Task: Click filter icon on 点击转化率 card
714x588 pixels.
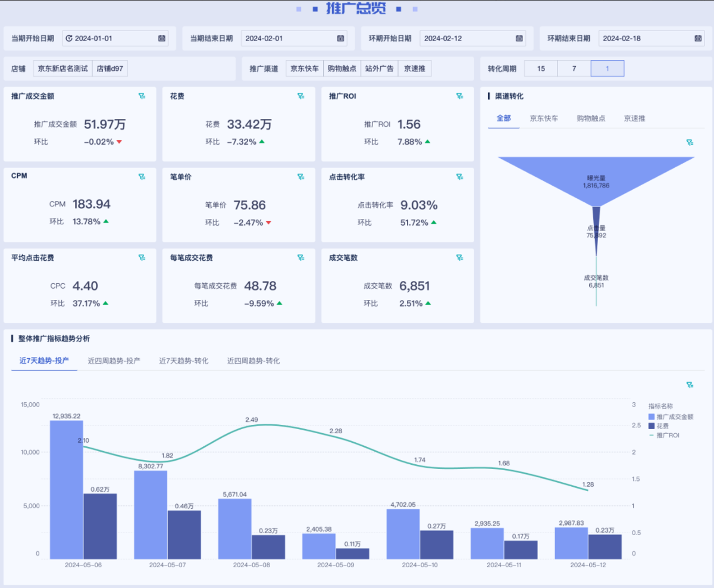Action: 459,177
